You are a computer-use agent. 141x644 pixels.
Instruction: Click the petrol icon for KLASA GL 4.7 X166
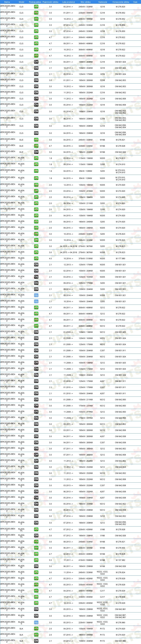[36, 529]
